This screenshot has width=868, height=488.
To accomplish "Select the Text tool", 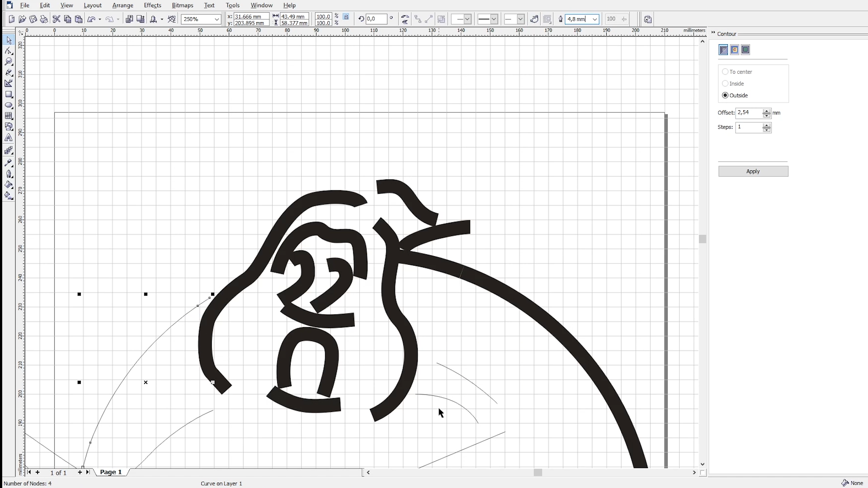I will pos(9,138).
